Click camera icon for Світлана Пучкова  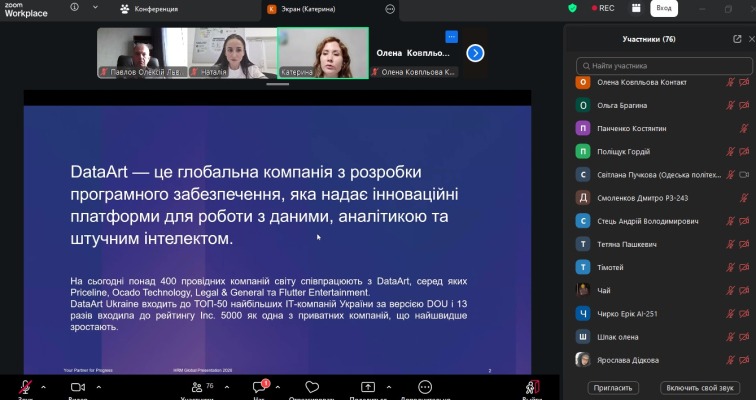click(x=744, y=174)
